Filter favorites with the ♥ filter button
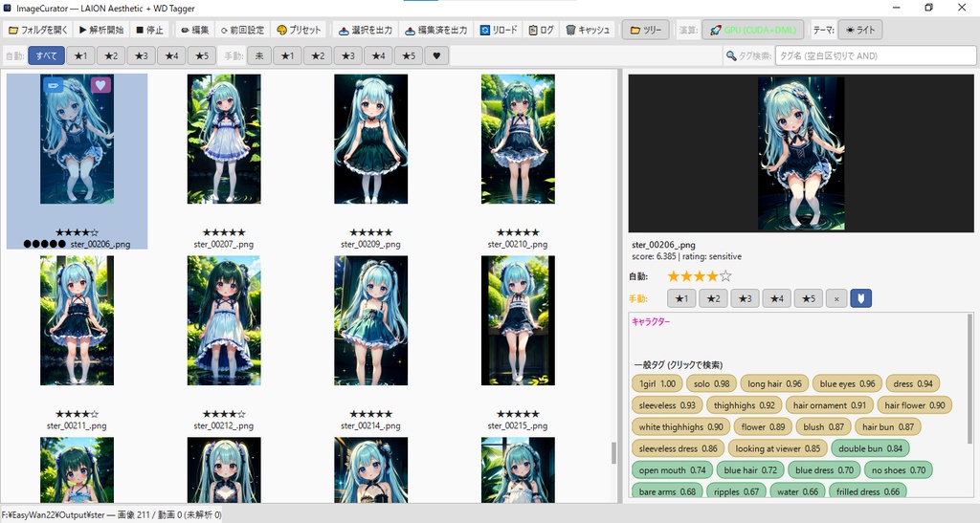This screenshot has width=980, height=523. click(x=436, y=56)
